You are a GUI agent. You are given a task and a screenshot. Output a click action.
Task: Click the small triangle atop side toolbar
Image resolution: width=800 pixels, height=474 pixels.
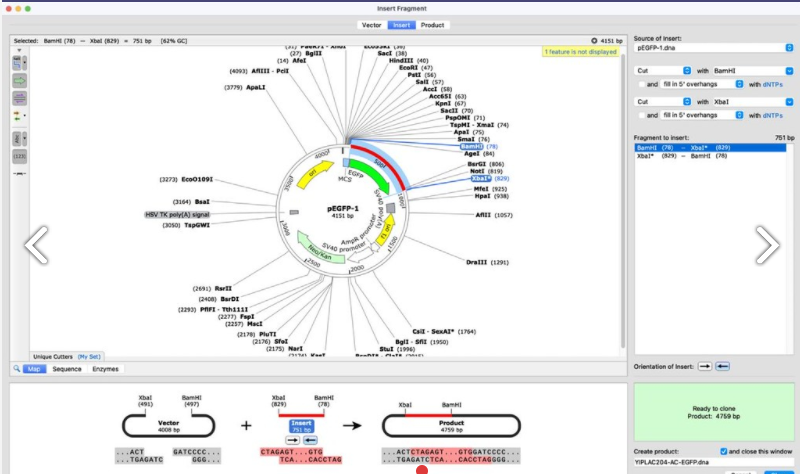[x=19, y=51]
